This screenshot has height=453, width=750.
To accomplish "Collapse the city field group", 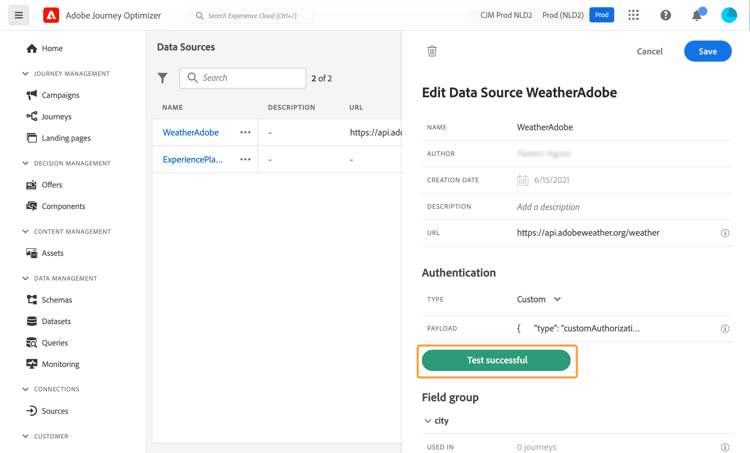I will tap(428, 421).
